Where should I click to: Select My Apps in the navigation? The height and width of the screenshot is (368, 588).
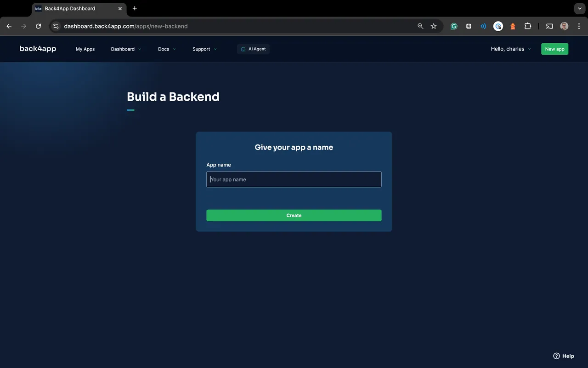pyautogui.click(x=85, y=49)
